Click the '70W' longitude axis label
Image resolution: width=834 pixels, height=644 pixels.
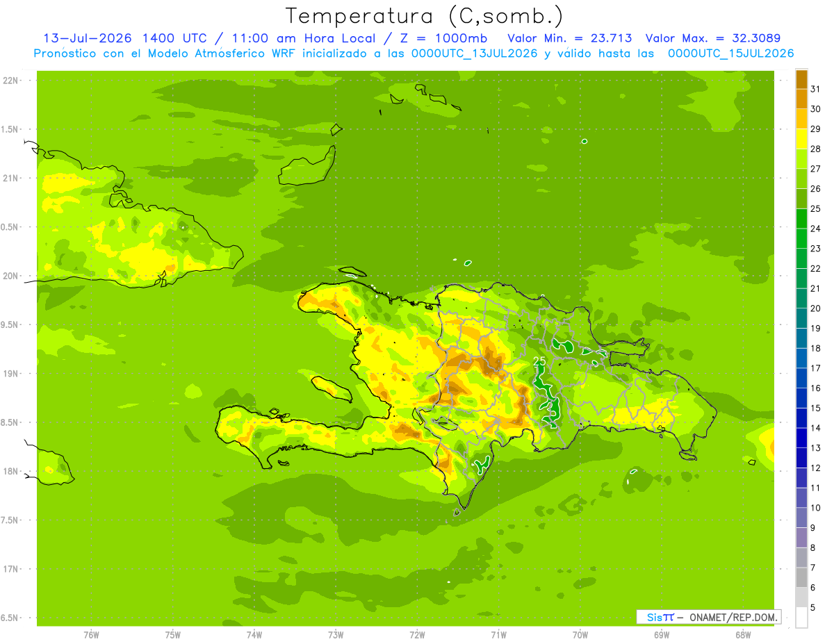tap(580, 635)
